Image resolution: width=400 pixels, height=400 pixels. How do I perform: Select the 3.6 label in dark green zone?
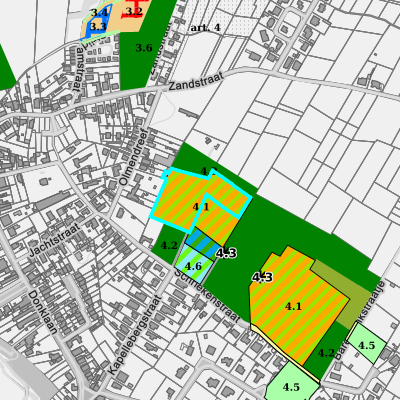tap(144, 48)
